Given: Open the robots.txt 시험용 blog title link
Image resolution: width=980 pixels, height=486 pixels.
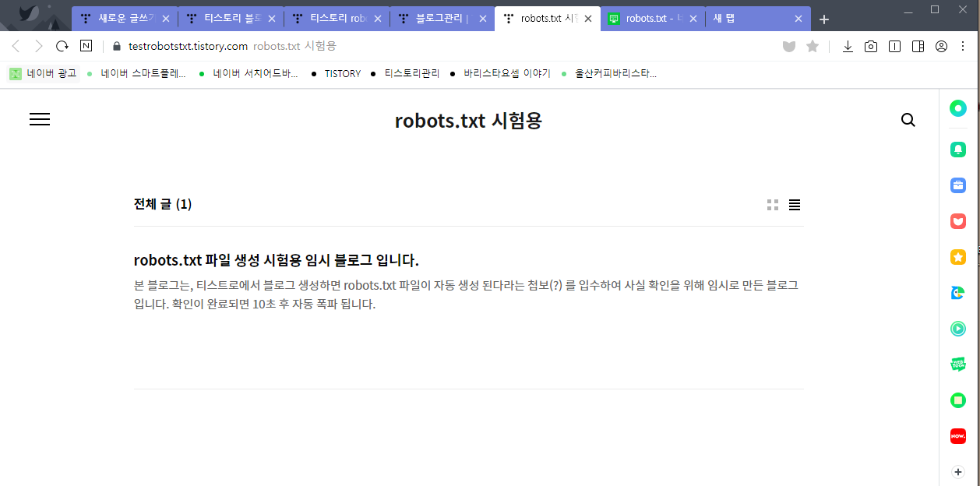Looking at the screenshot, I should [x=468, y=121].
